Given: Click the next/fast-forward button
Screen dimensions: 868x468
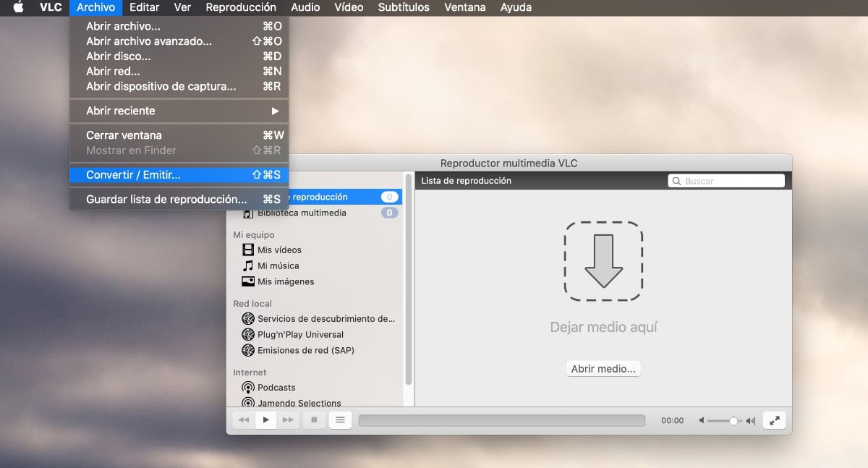Looking at the screenshot, I should tap(289, 420).
